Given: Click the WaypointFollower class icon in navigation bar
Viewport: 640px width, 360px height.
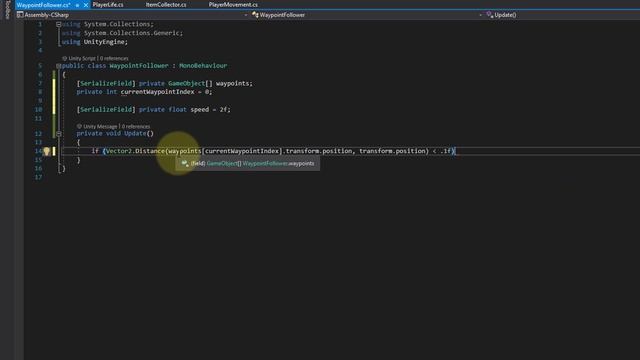Looking at the screenshot, I should click(255, 15).
